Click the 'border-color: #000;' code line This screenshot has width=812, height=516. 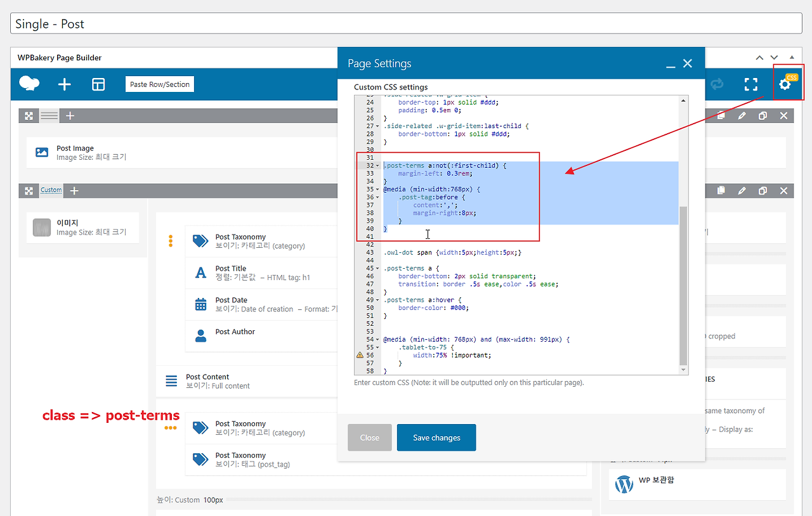point(433,308)
